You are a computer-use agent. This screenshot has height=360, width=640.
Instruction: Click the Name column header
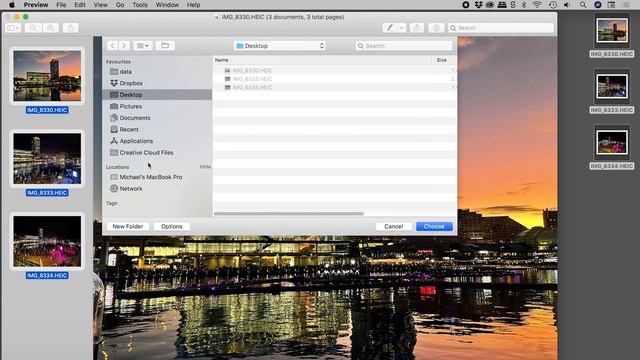[x=322, y=60]
